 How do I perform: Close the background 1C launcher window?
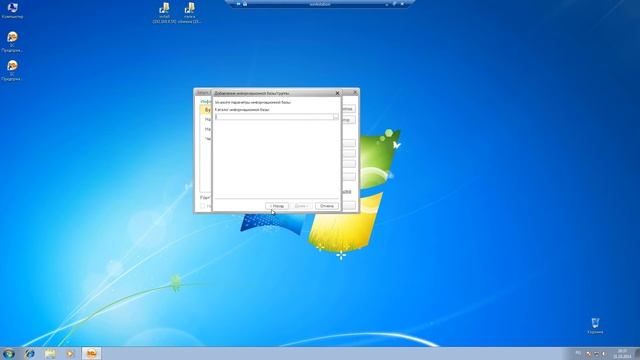[355, 93]
